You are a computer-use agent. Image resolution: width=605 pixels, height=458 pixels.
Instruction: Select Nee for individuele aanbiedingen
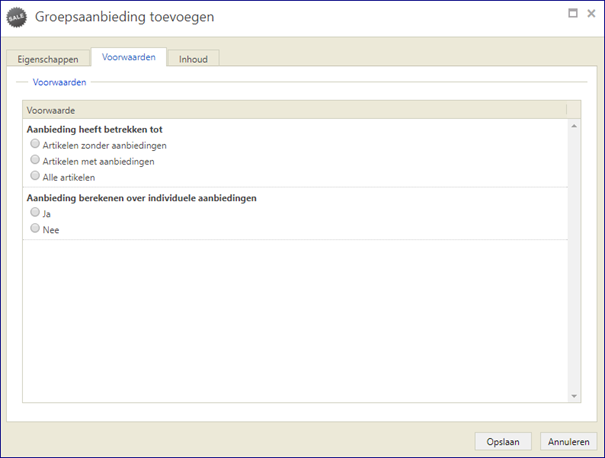[35, 228]
